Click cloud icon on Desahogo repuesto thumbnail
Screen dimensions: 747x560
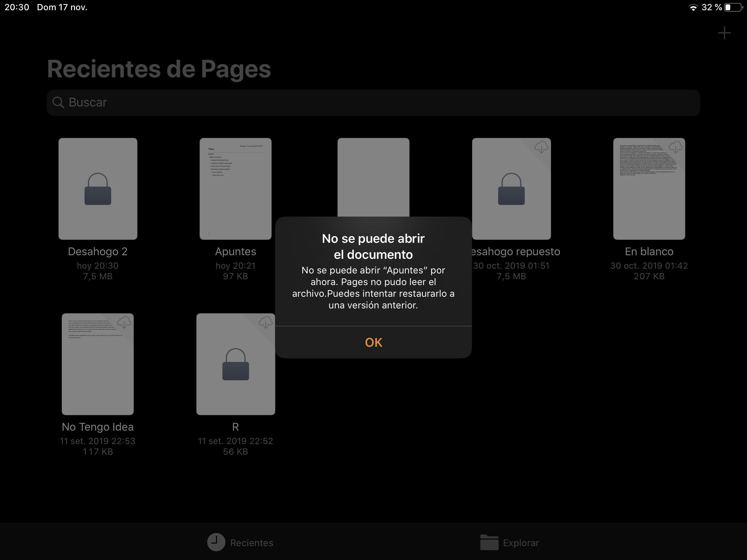point(541,147)
